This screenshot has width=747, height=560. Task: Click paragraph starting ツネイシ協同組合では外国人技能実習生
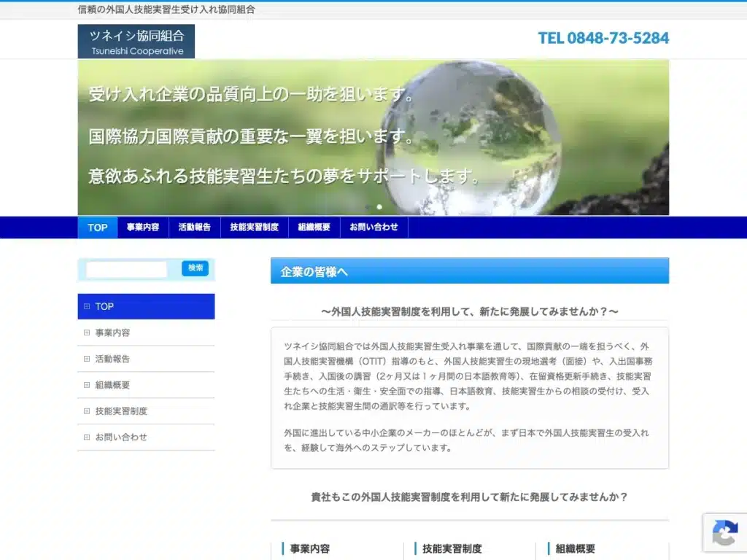click(469, 376)
